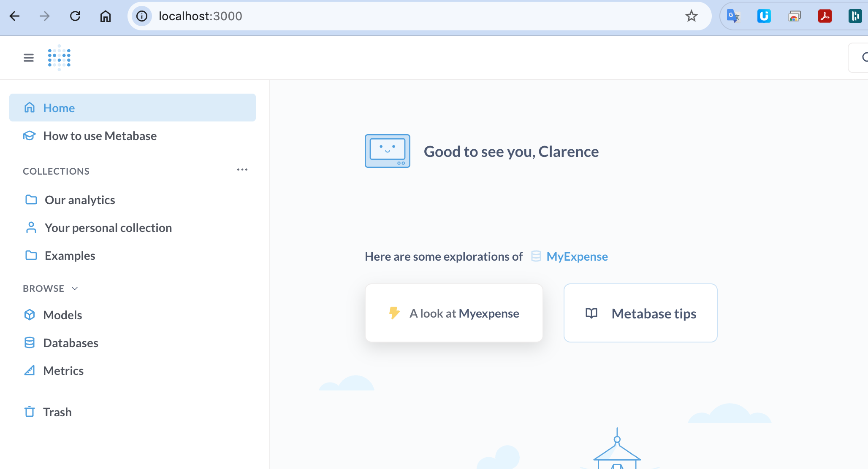Open How to use Metabase

click(x=133, y=136)
